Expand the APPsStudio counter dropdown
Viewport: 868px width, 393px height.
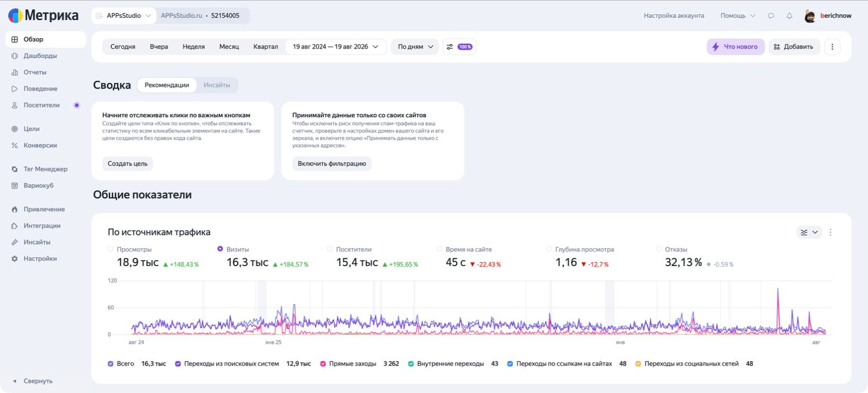[124, 16]
